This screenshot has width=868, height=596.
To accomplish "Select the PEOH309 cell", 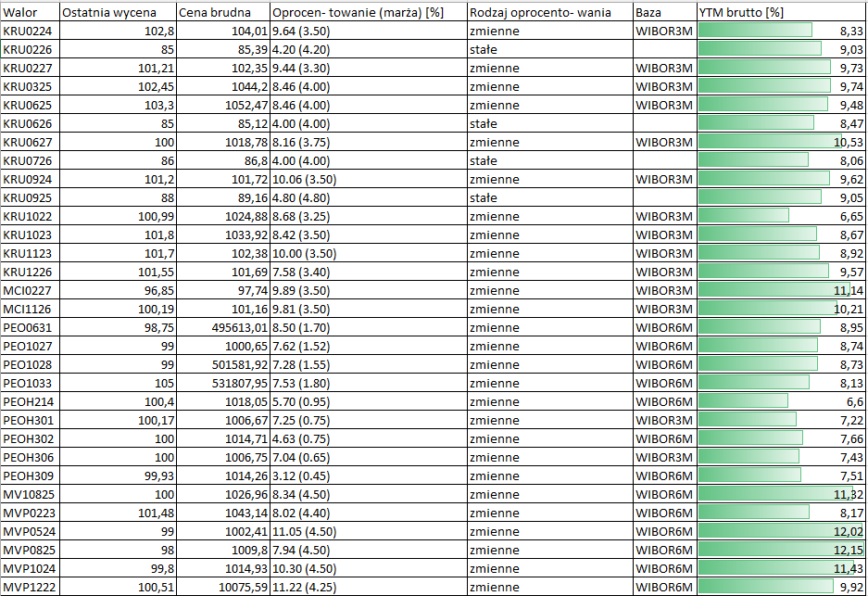I will point(30,476).
